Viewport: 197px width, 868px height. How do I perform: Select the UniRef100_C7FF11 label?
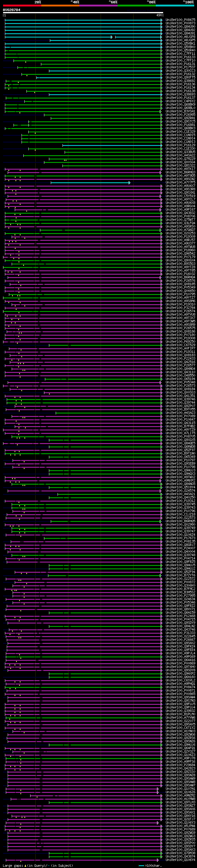pyautogui.click(x=180, y=54)
